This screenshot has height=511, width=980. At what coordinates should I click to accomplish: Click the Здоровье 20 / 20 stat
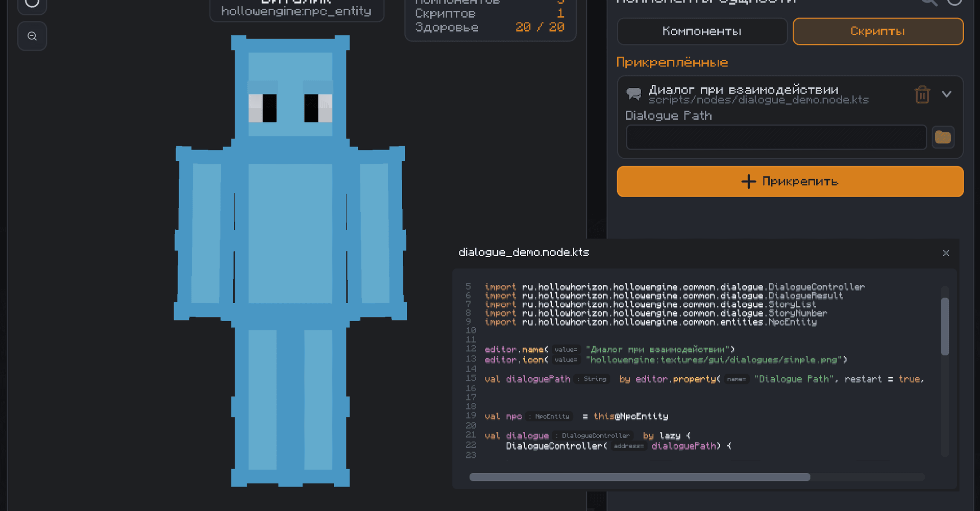[x=489, y=27]
